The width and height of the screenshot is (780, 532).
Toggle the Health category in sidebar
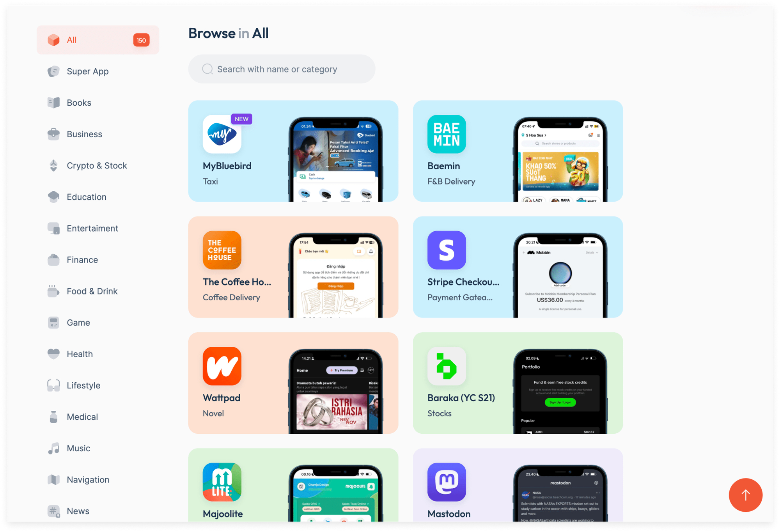(80, 354)
